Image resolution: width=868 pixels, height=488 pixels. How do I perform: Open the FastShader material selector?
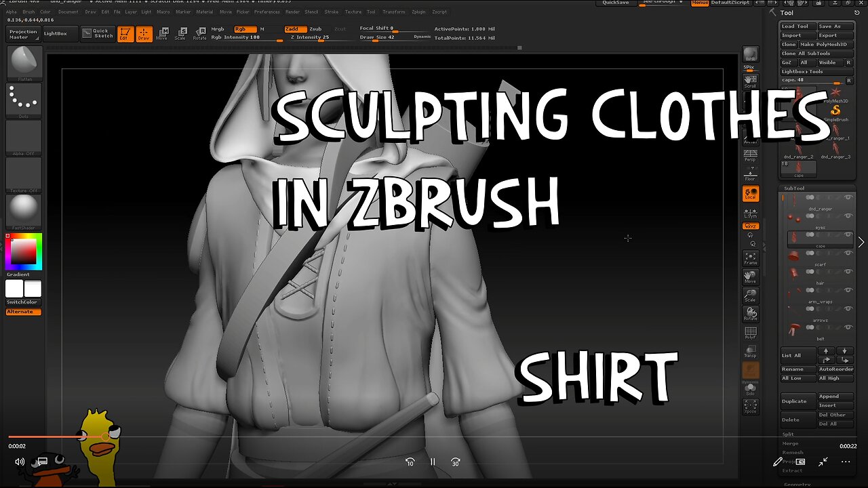click(24, 211)
